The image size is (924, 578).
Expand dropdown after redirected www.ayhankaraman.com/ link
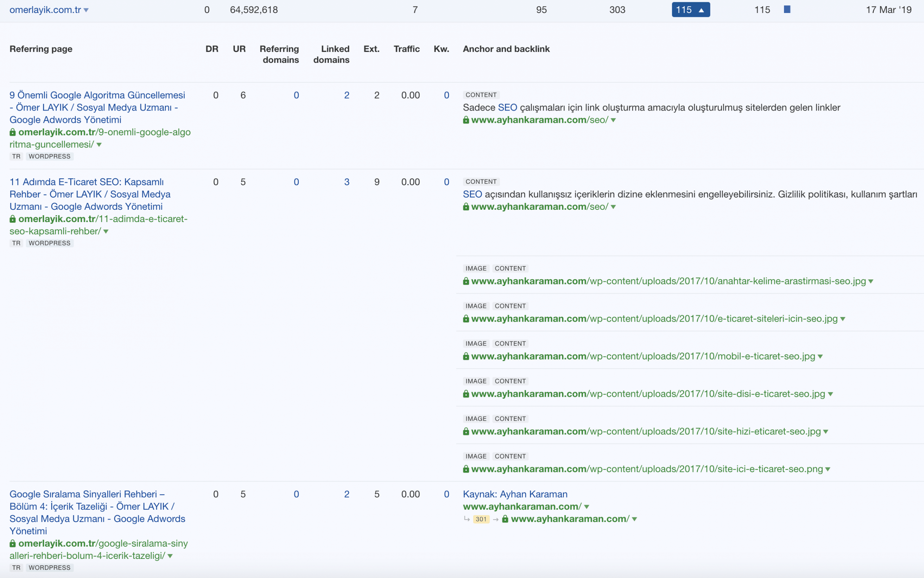pyautogui.click(x=634, y=520)
